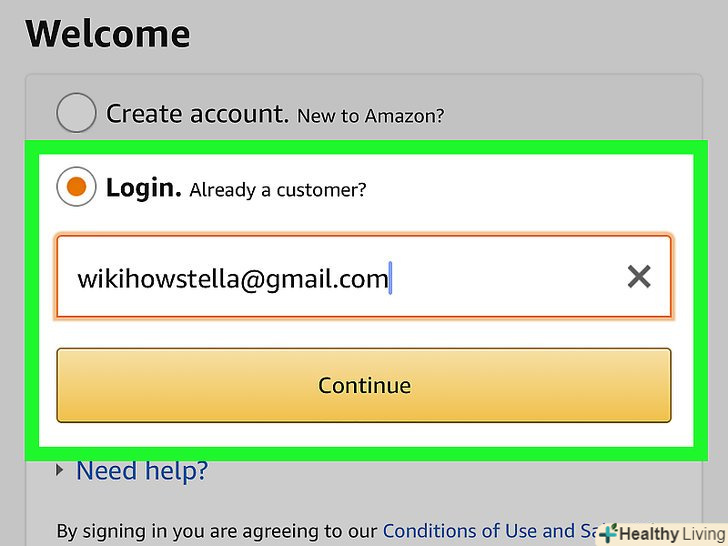Expand the Need help? disclosure triangle
The image size is (728, 546).
pyautogui.click(x=61, y=469)
